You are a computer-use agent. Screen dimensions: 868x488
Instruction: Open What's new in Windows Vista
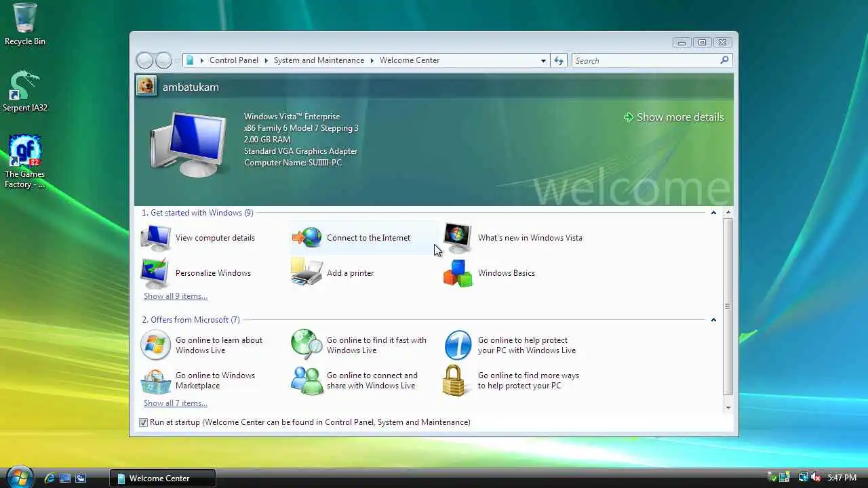pyautogui.click(x=513, y=238)
